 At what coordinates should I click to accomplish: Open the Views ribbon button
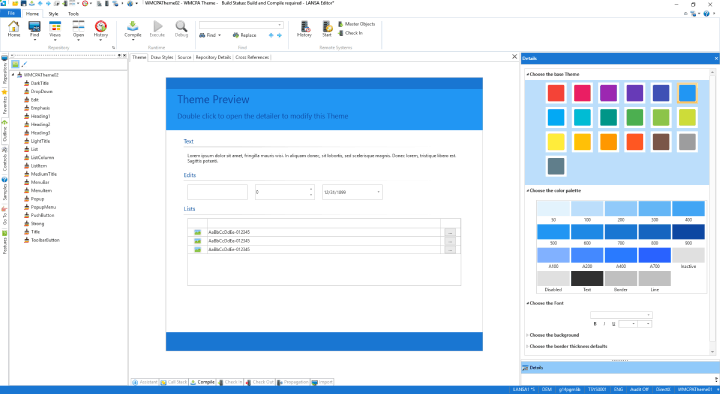55,29
